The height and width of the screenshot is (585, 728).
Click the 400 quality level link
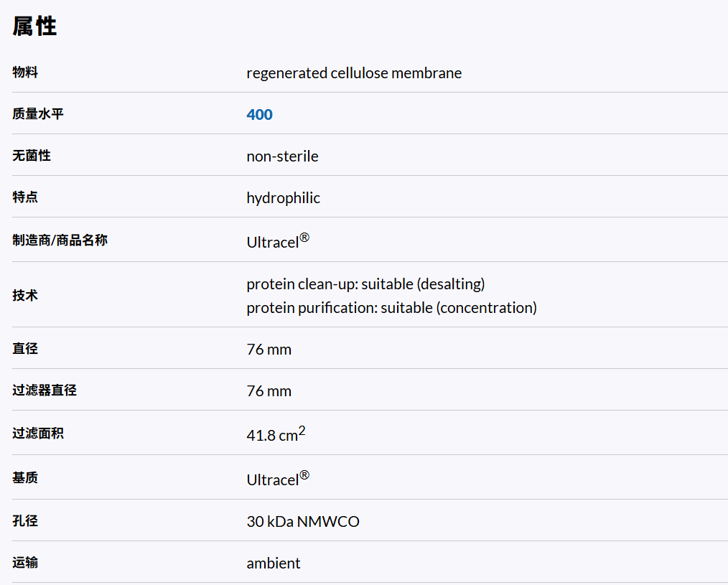click(x=259, y=115)
